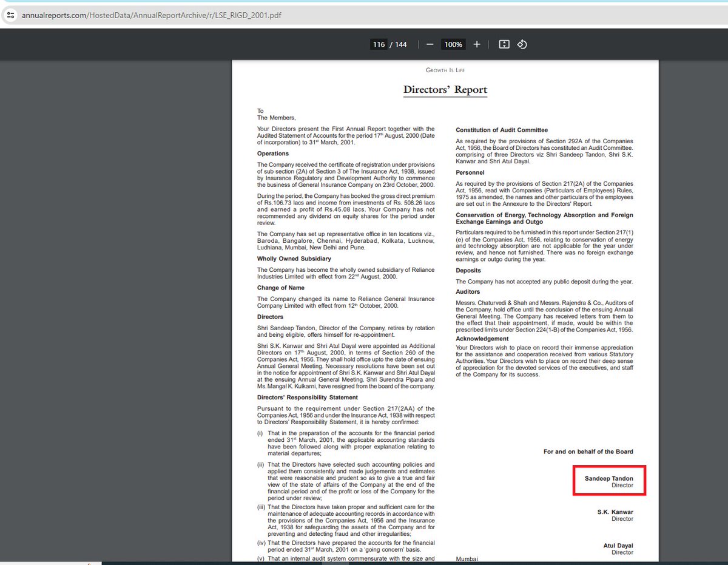Click the Wholly Owned Subsidiary heading

pyautogui.click(x=294, y=259)
